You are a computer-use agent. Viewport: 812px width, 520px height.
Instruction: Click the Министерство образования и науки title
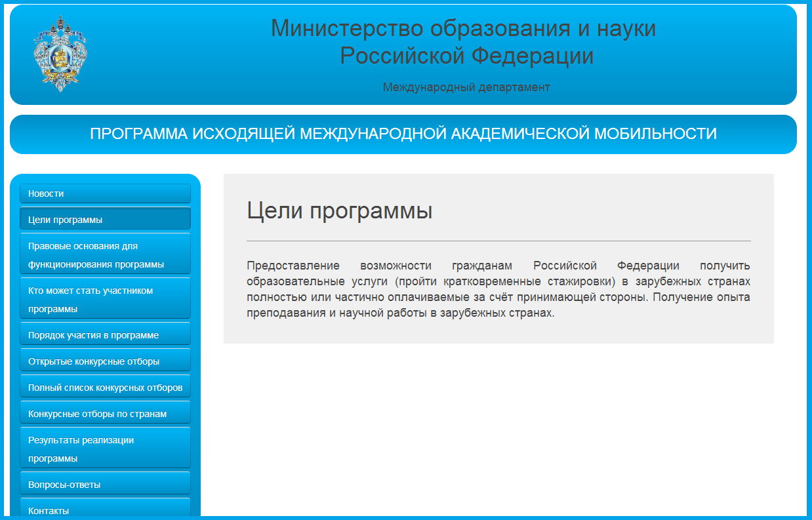tap(464, 43)
